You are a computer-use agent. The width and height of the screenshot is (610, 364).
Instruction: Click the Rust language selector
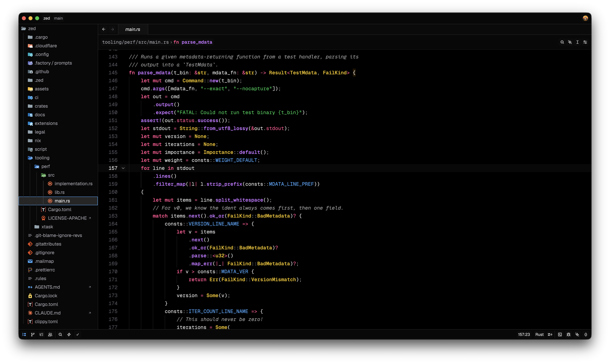539,334
